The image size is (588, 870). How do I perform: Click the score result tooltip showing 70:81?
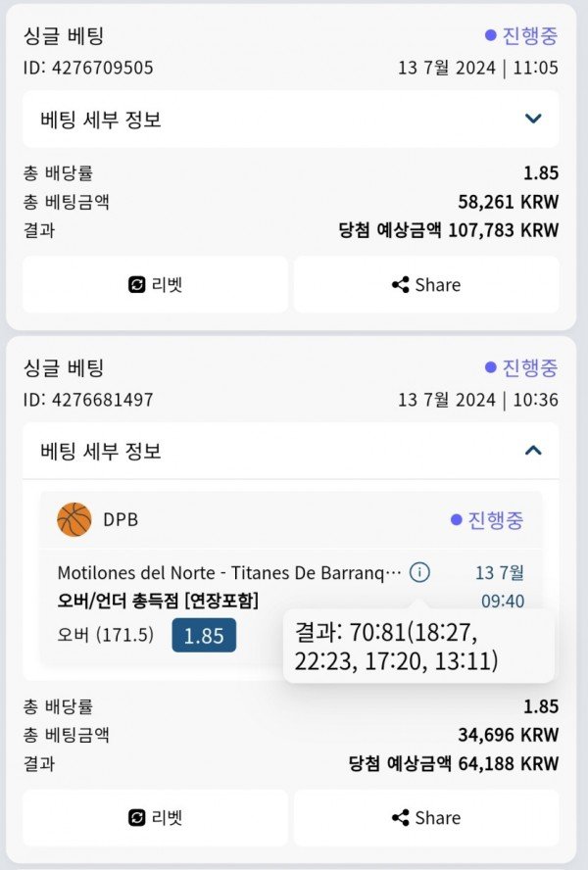(418, 647)
